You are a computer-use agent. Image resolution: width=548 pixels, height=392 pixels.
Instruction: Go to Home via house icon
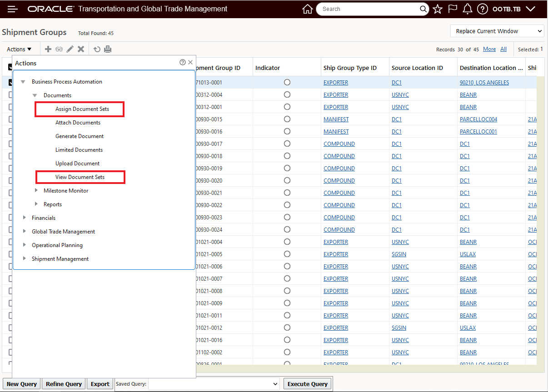point(308,9)
